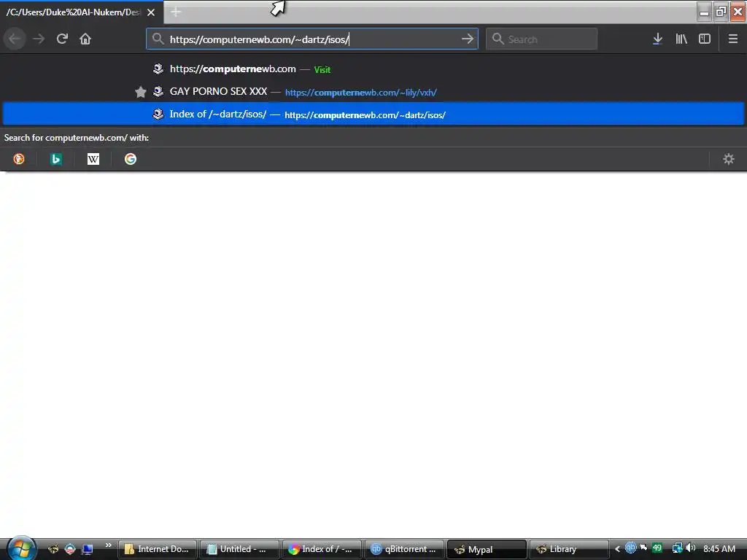Click the 8:45 AM taskbar clock
The height and width of the screenshot is (560, 747).
[719, 549]
